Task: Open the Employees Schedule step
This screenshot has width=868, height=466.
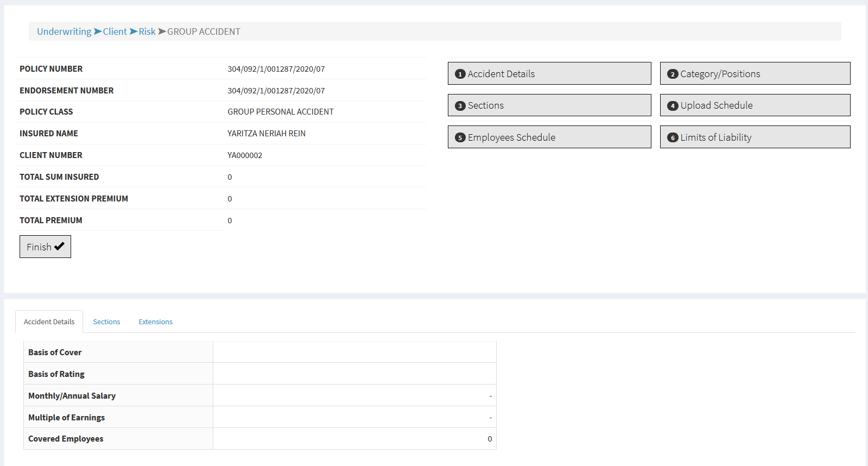Action: pyautogui.click(x=549, y=137)
